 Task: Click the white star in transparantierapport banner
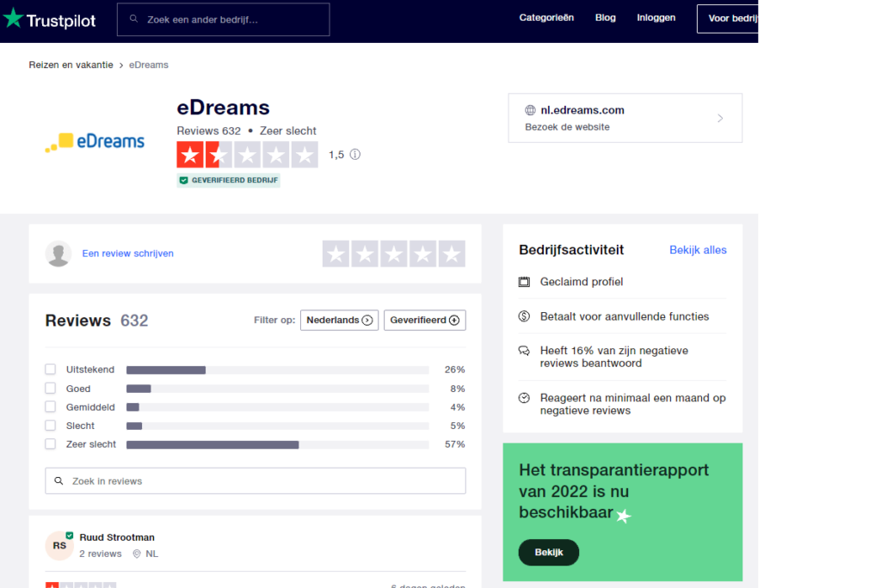coord(623,515)
